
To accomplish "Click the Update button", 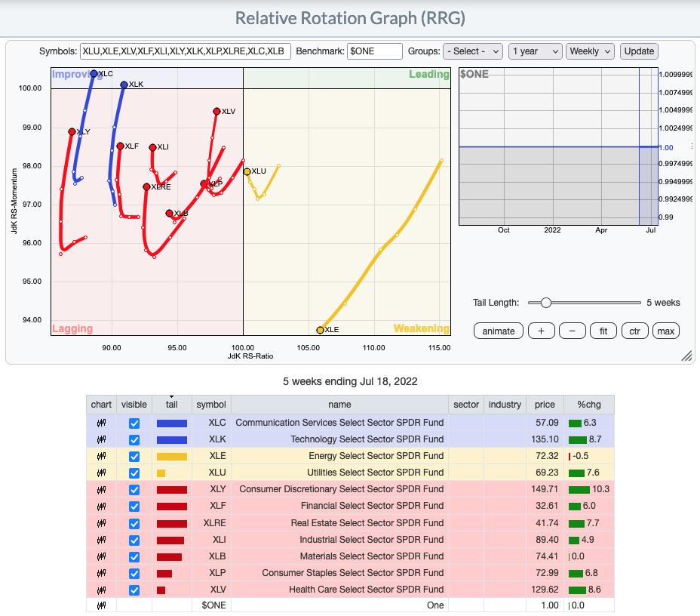I will coord(639,51).
